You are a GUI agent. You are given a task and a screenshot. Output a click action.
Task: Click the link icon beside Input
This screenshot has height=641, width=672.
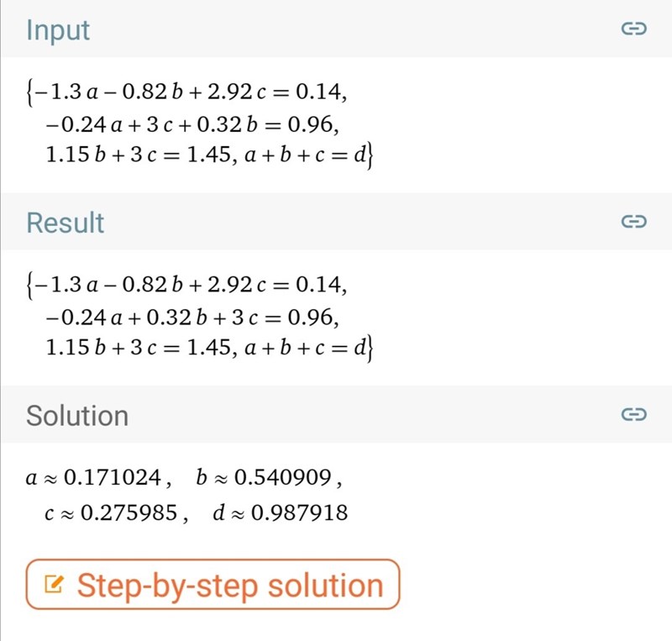(x=633, y=30)
